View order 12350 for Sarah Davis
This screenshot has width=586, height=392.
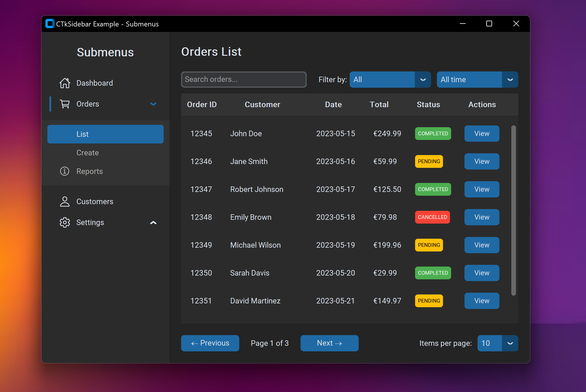482,273
